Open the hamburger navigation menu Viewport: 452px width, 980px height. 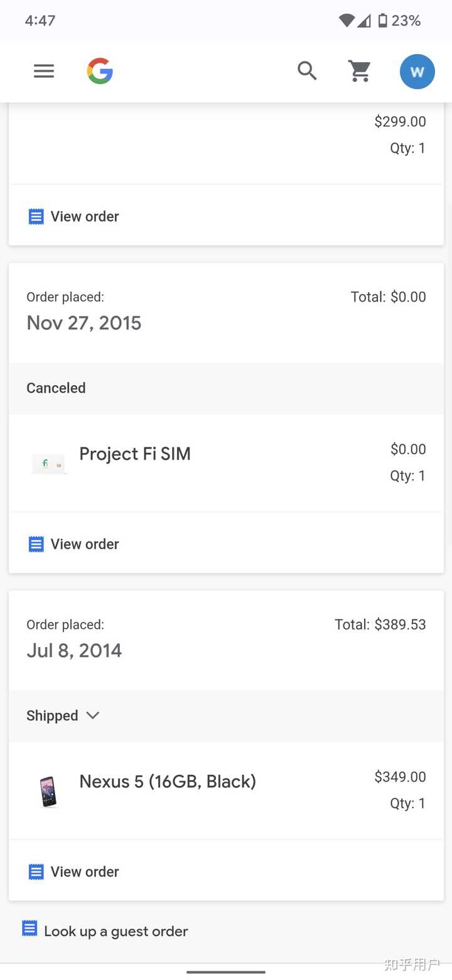[x=44, y=71]
